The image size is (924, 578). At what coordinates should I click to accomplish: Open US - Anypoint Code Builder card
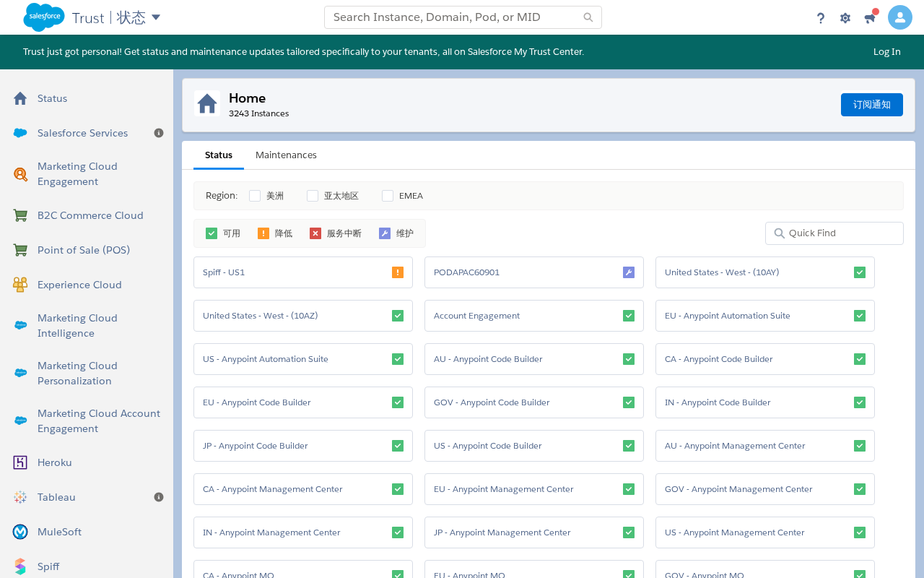534,446
